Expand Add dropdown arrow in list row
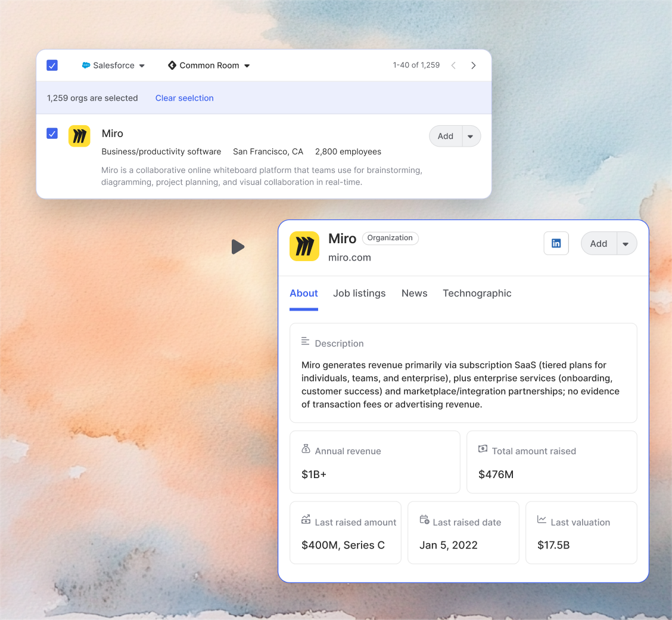Viewport: 672px width, 620px height. (x=471, y=136)
